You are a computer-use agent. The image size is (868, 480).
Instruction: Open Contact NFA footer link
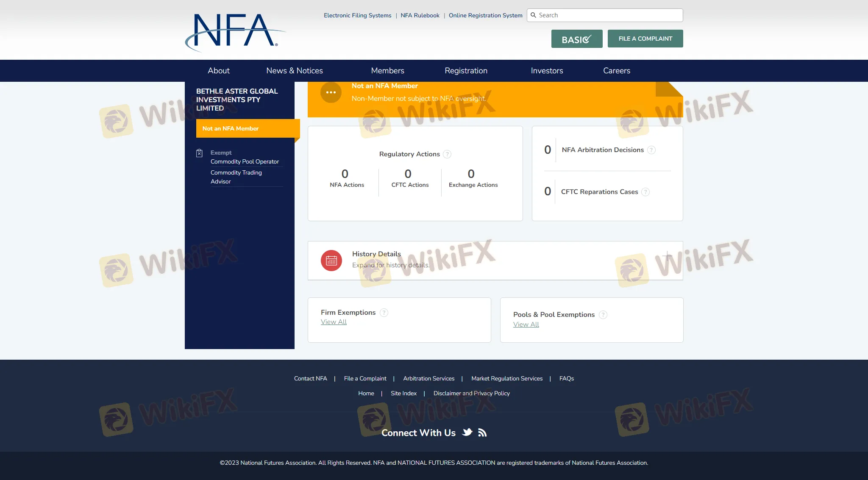pos(311,378)
